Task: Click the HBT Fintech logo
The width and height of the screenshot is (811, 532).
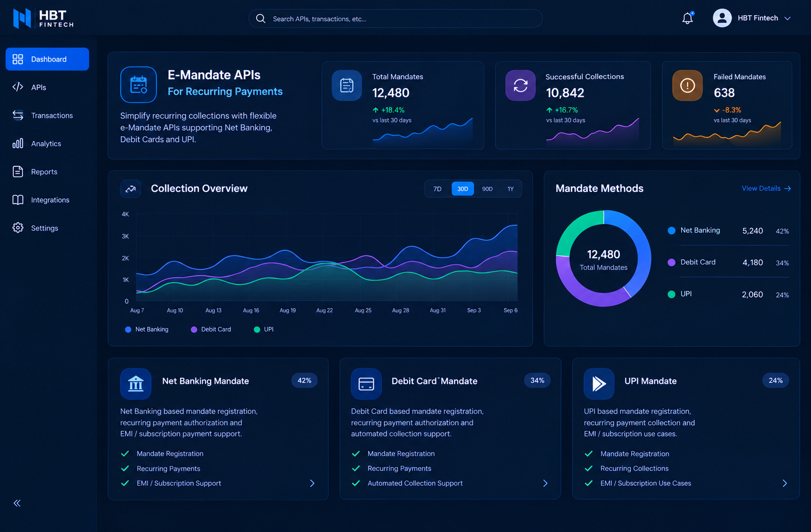Action: coord(43,18)
